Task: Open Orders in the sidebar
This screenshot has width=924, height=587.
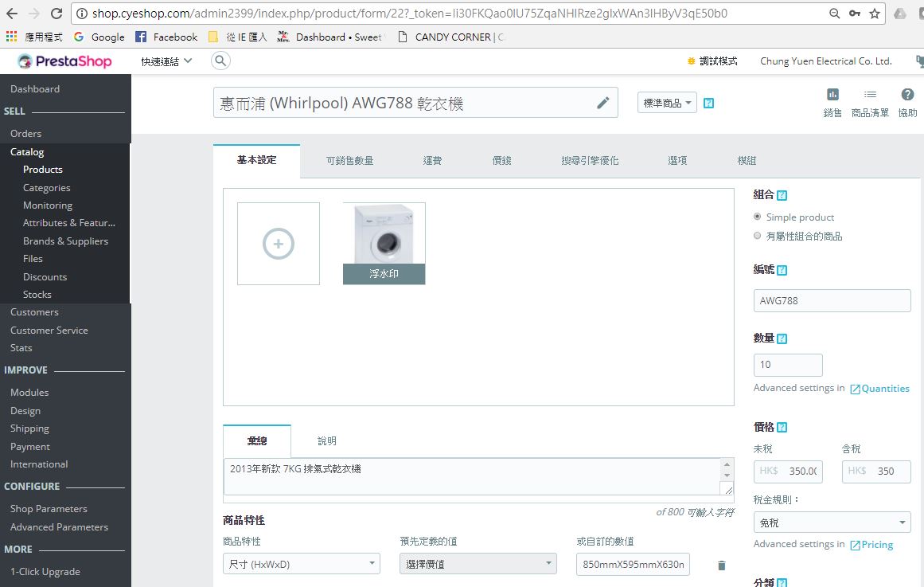Action: (x=26, y=133)
